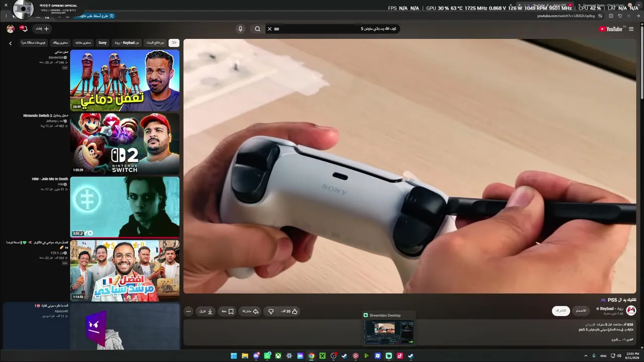Image resolution: width=644 pixels, height=362 pixels.
Task: Open the 'HIM - Join Me In Death' title
Action: (50, 179)
